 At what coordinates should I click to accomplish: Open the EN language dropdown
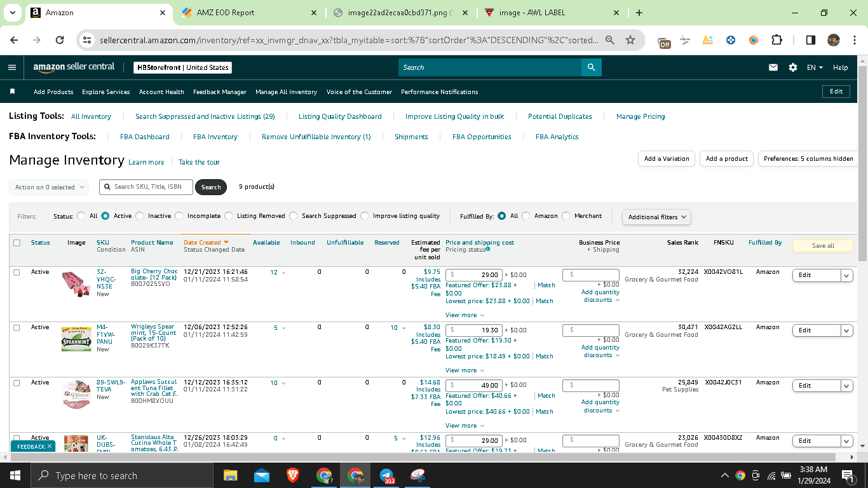point(815,67)
